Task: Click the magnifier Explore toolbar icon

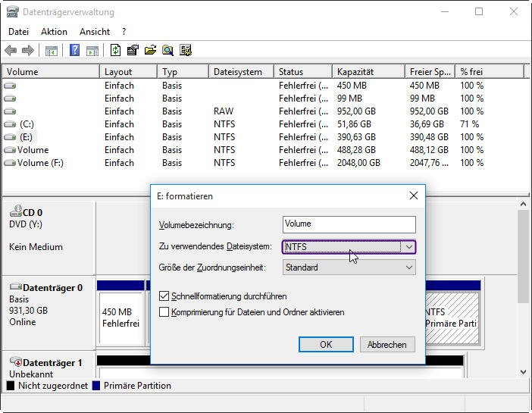Action: point(167,50)
